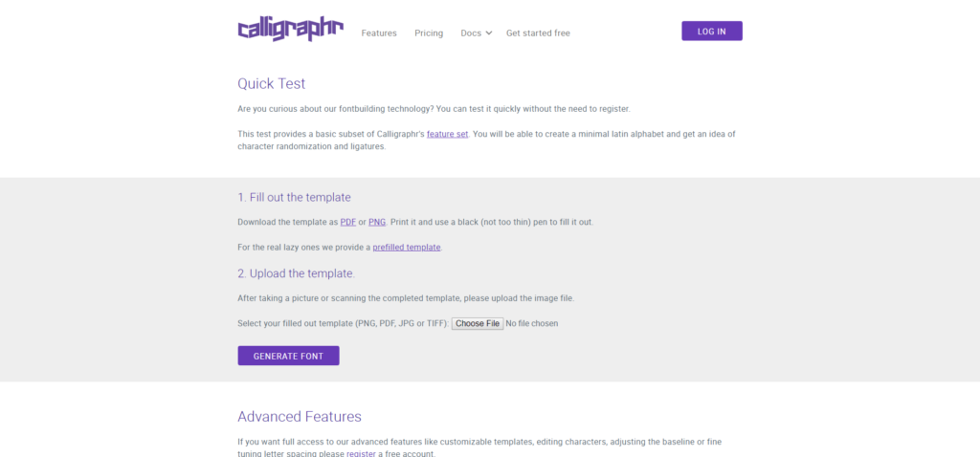Open the Features page
980x457 pixels.
click(379, 33)
